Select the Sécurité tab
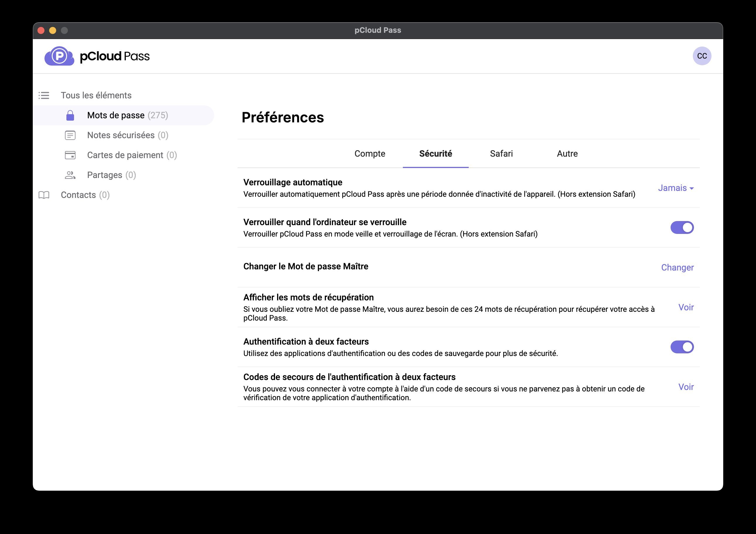Image resolution: width=756 pixels, height=534 pixels. [435, 154]
